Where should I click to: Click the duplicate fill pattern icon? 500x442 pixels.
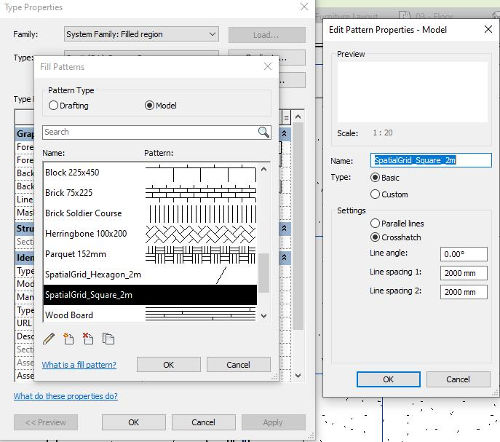coord(108,339)
